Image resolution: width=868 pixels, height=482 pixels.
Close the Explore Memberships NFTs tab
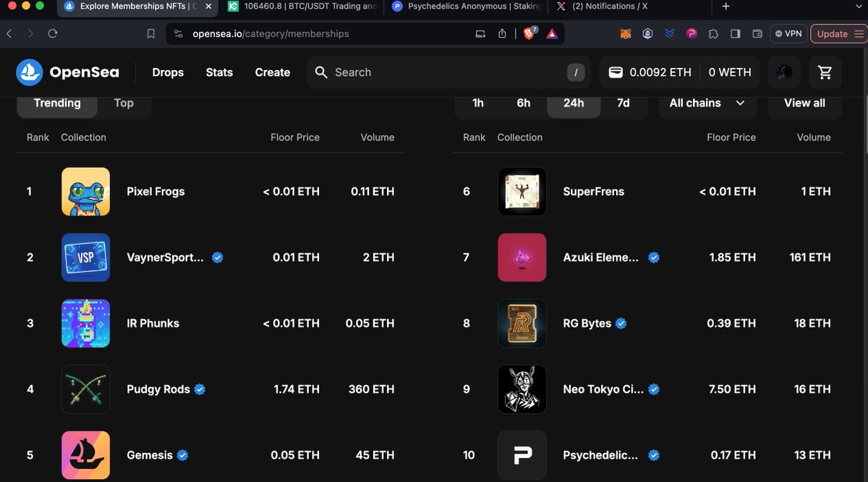point(209,7)
